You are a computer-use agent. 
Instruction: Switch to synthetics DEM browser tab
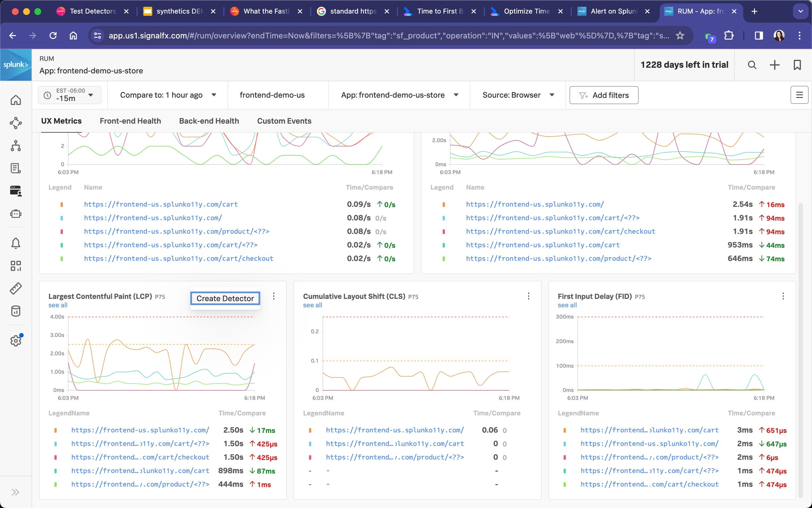click(180, 11)
